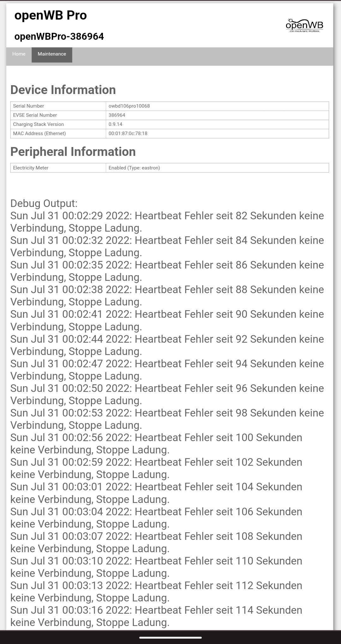Image resolution: width=341 pixels, height=644 pixels.
Task: Click the Device Information heading
Action: tap(63, 90)
